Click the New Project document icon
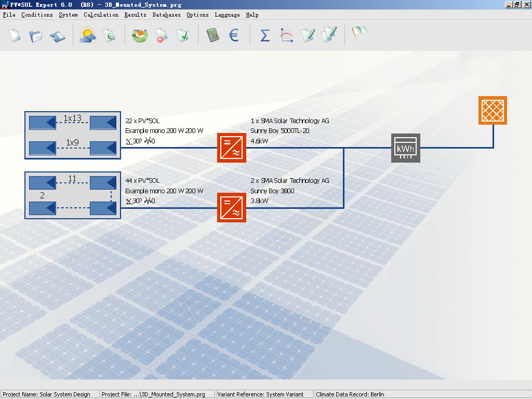This screenshot has height=399, width=532. [x=15, y=35]
